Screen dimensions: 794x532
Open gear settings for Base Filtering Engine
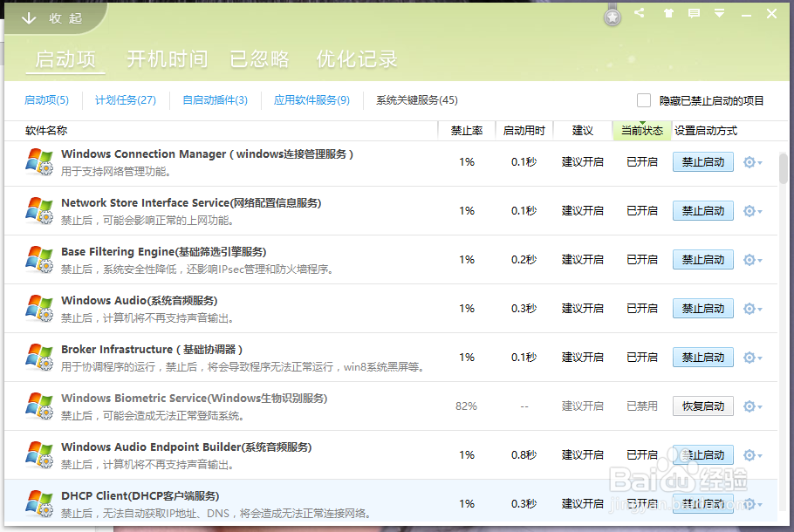click(x=752, y=260)
